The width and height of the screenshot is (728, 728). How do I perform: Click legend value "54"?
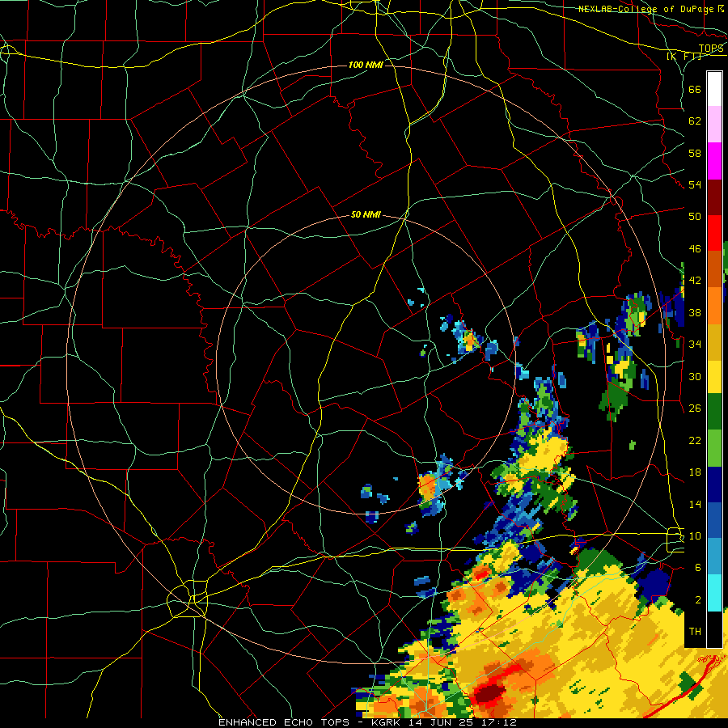click(x=695, y=184)
